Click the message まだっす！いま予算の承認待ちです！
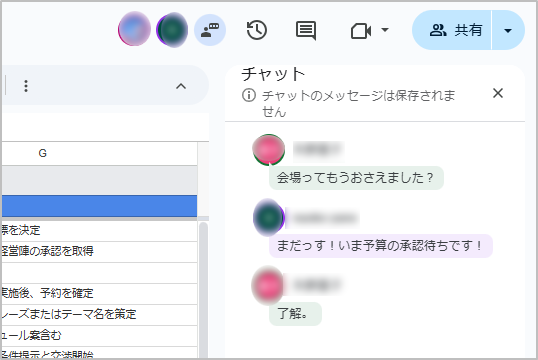The image size is (538, 360). point(381,246)
